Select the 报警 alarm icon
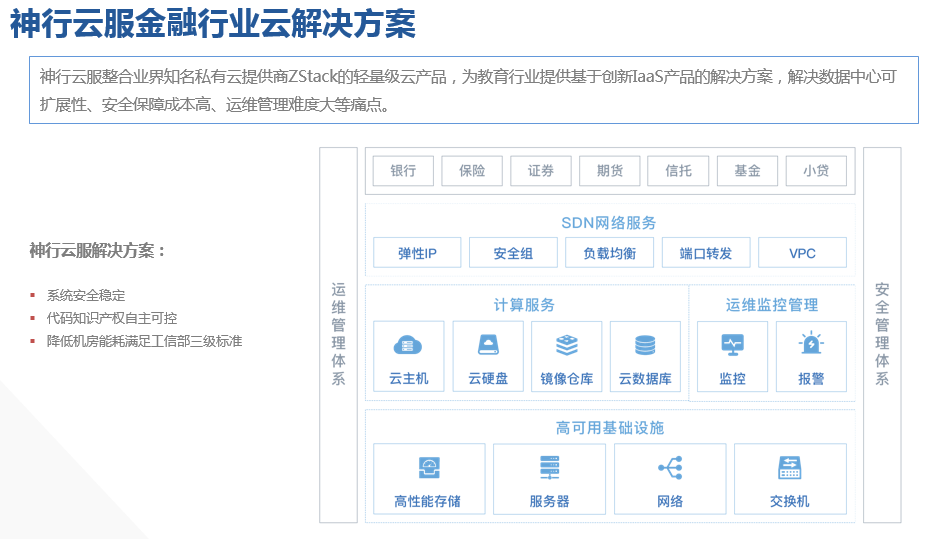940x539 pixels. click(x=811, y=345)
